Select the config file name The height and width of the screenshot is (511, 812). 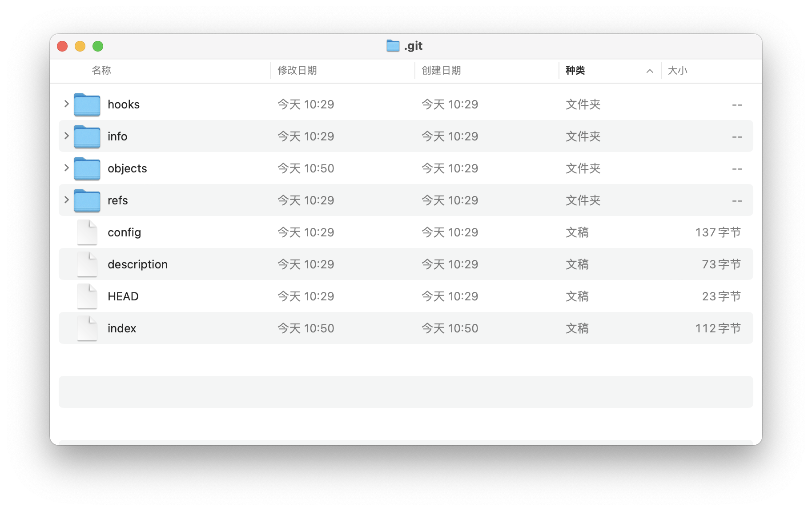coord(125,232)
